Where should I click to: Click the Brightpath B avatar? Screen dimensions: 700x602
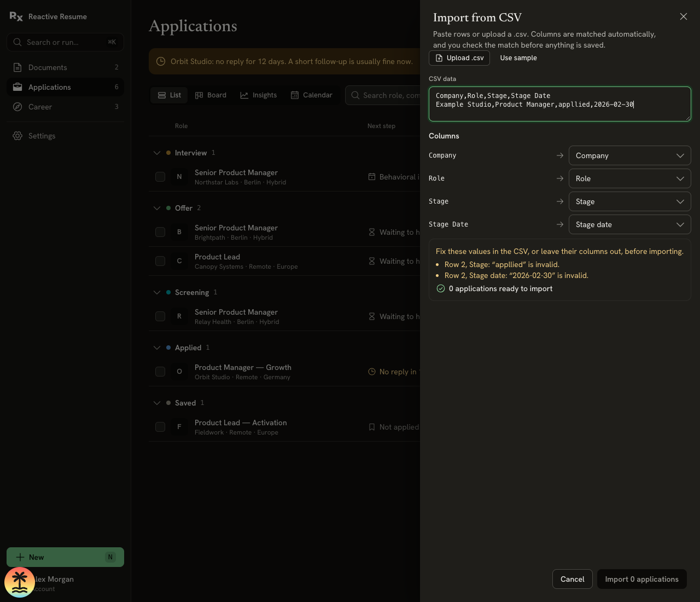(179, 232)
